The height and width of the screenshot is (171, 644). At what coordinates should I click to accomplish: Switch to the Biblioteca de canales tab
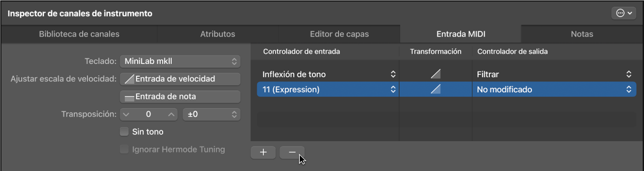79,34
